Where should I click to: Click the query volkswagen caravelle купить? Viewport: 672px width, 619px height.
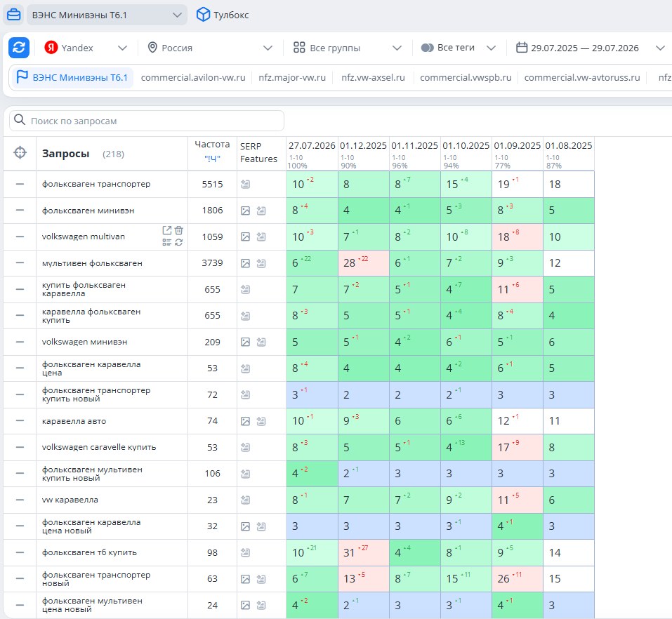[x=98, y=447]
